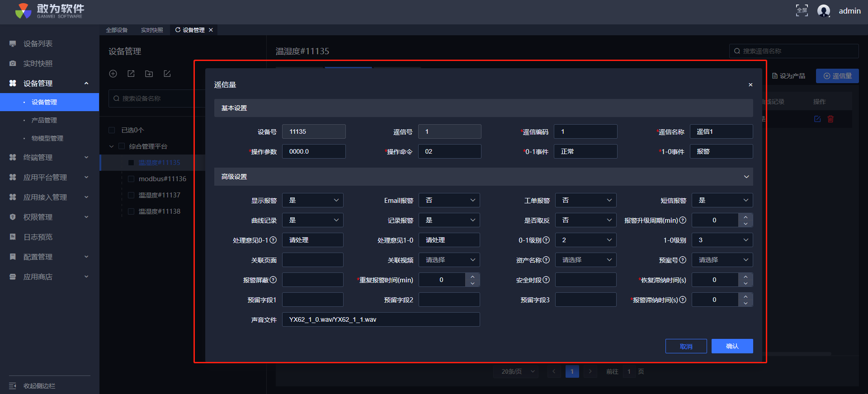The width and height of the screenshot is (868, 394).
Task: Click the 确认 button
Action: [x=732, y=346]
